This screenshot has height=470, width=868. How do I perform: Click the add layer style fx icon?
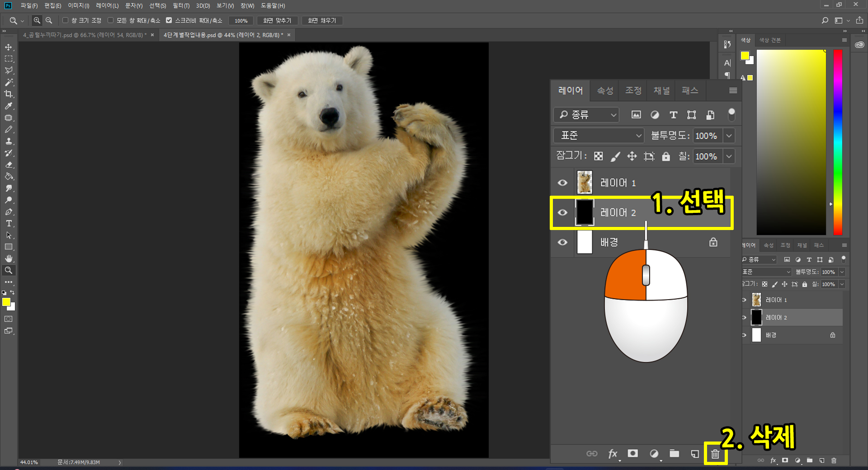tap(613, 454)
